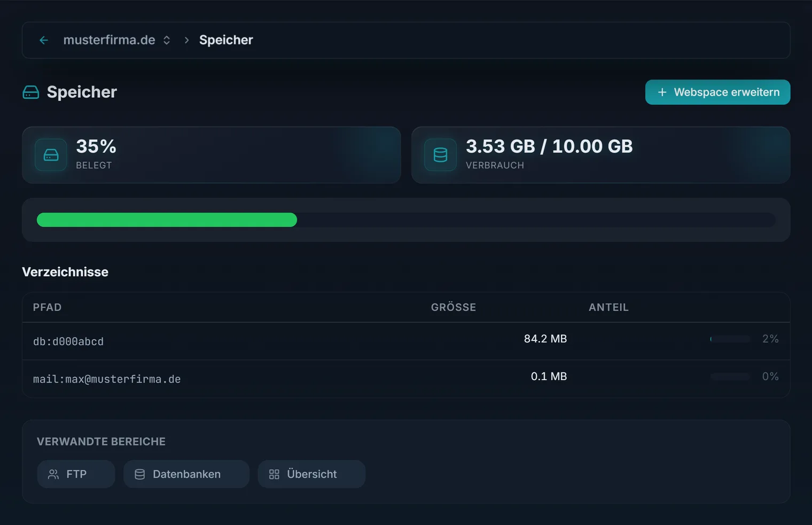Click the green storage usage bar

167,220
